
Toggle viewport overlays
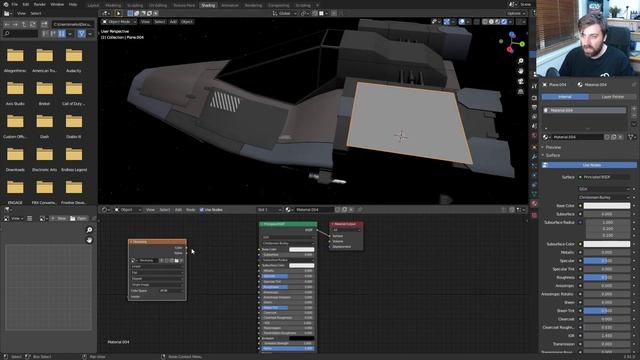(462, 22)
